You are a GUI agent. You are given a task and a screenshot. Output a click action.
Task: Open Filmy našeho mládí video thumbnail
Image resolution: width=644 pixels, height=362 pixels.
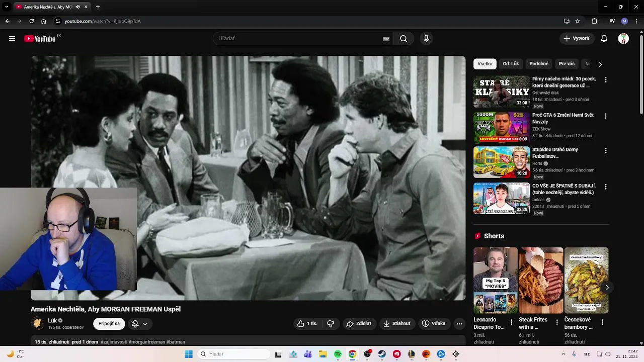click(502, 92)
